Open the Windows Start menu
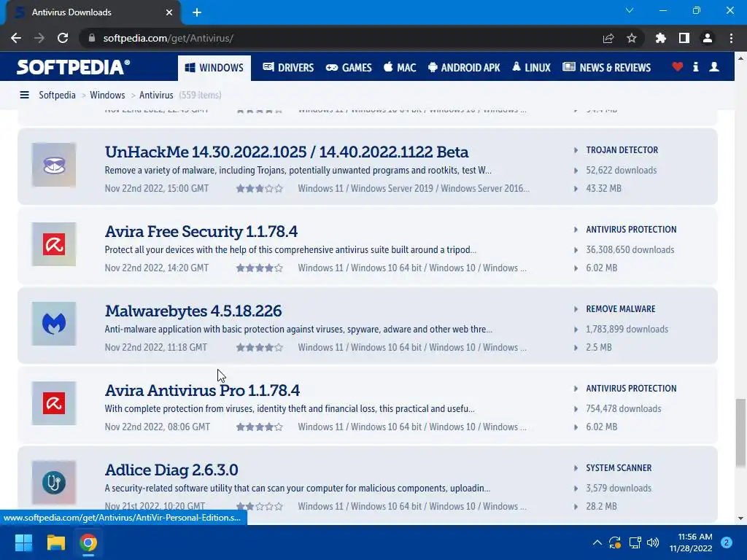747x560 pixels. point(23,542)
